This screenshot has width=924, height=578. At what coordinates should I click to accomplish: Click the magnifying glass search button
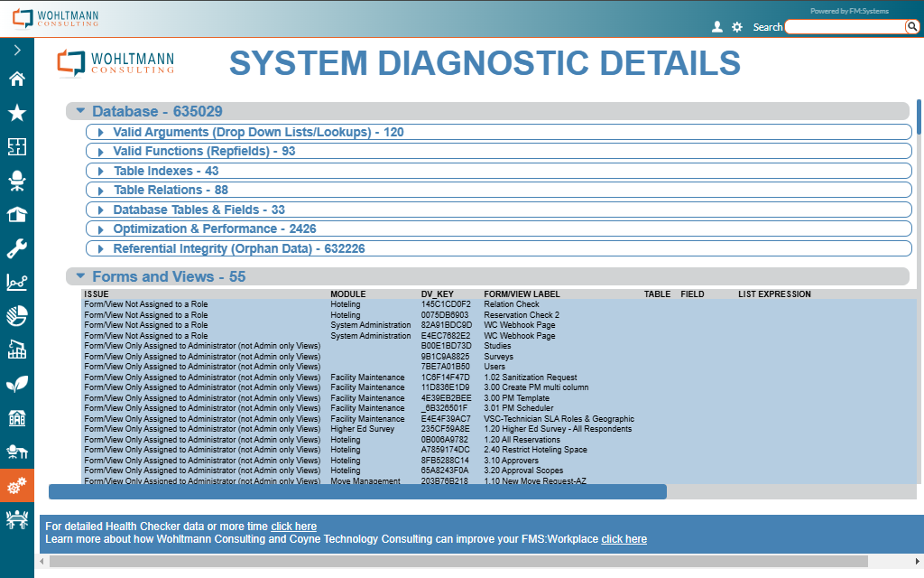click(x=911, y=27)
